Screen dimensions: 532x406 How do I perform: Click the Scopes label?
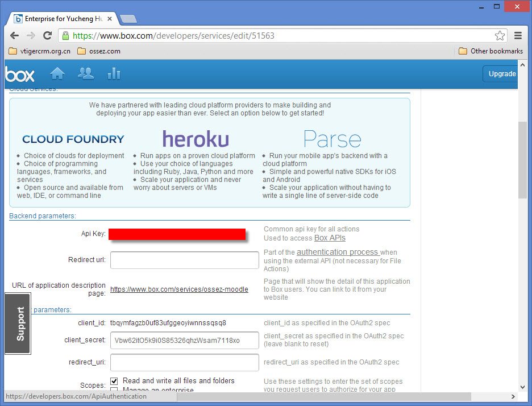pyautogui.click(x=93, y=386)
